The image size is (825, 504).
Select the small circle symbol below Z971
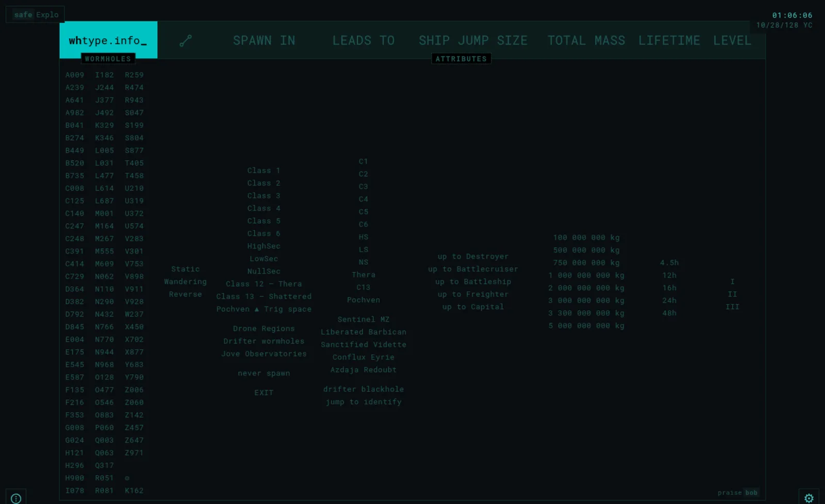[x=127, y=478]
